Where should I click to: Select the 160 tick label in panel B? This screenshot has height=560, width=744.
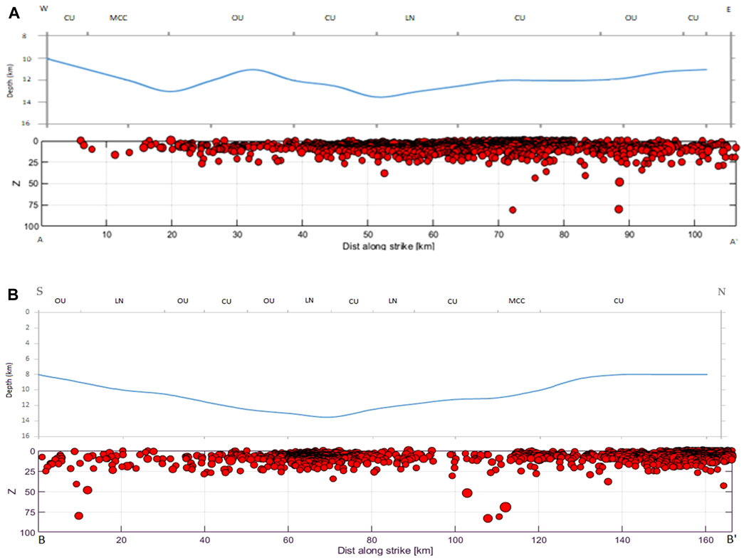tap(706, 539)
